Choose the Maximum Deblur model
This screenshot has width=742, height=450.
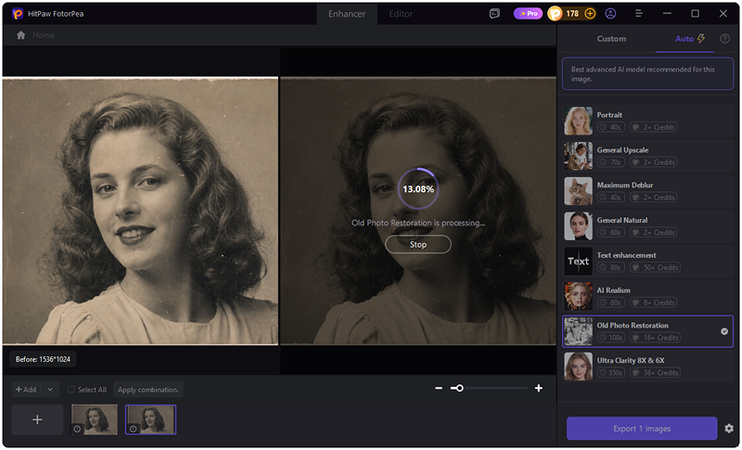tap(647, 191)
